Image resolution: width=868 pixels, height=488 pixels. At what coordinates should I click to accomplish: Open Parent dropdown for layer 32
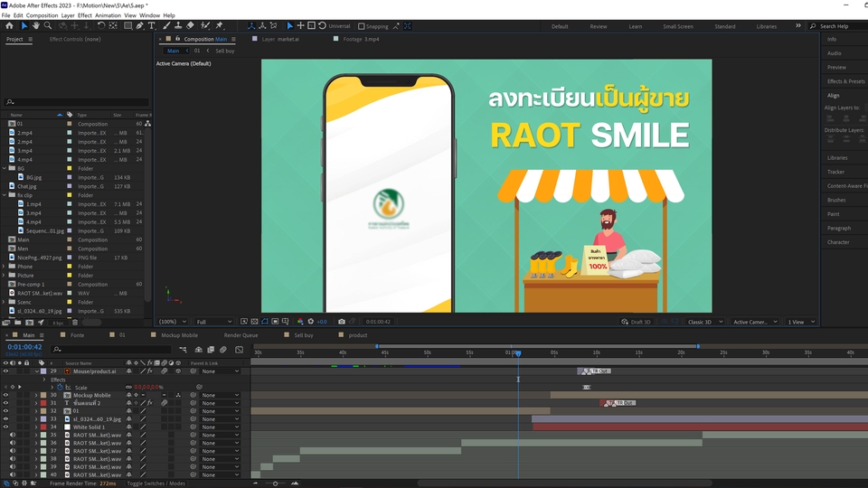[x=220, y=411]
